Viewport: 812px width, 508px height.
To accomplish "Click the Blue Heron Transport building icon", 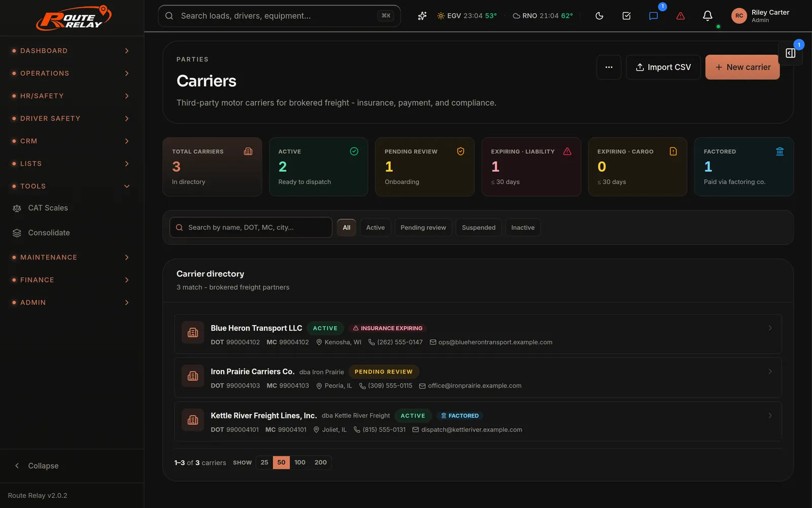I will pos(193,333).
